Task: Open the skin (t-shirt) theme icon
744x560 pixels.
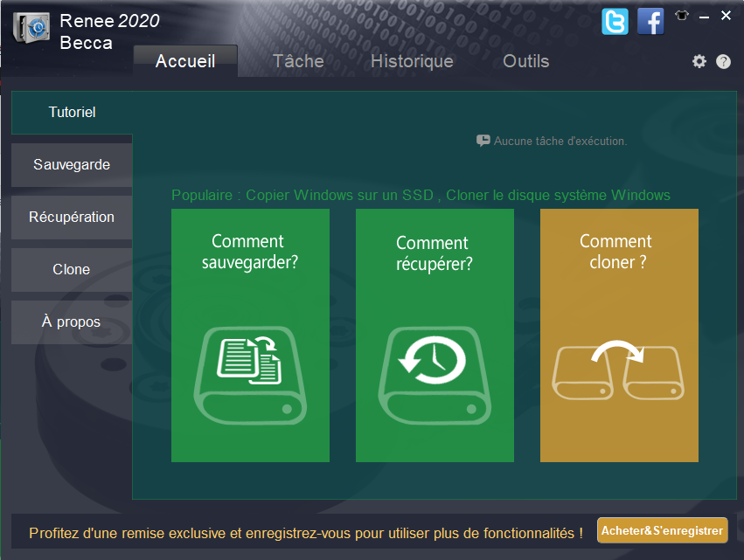Action: pos(682,16)
